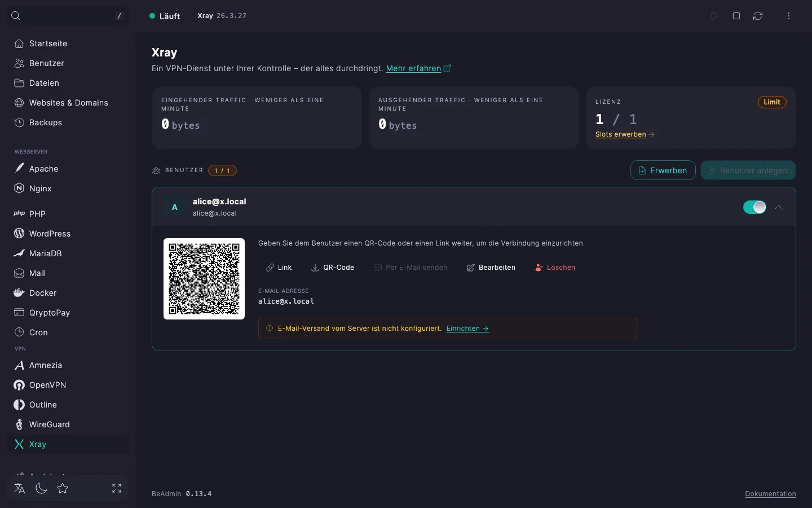The image size is (812, 508).
Task: Click the Amnezia logo icon
Action: point(19,365)
